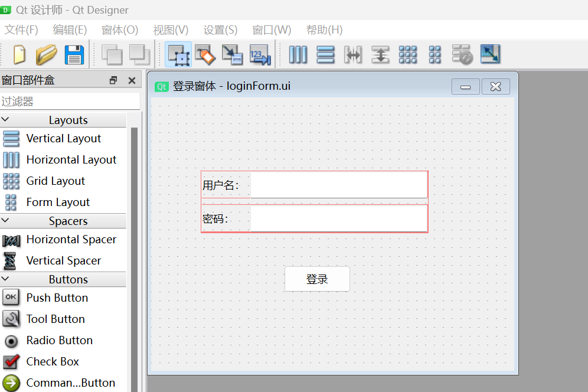Apply Lay Out in a Form toolbar icon
Screen dimensions: 588x392
point(435,55)
